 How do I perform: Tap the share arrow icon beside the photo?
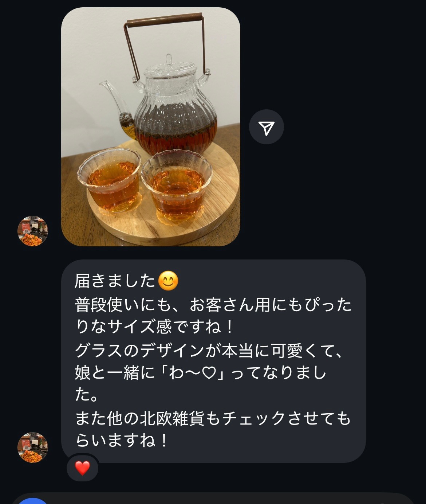(266, 127)
